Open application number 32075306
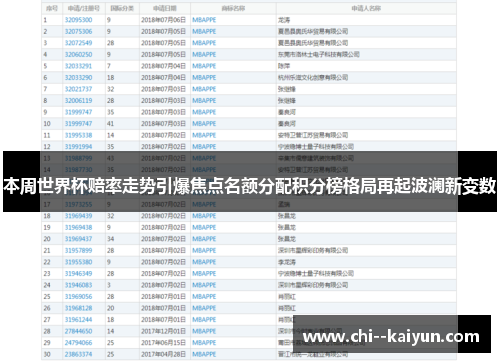Image resolution: width=500 pixels, height=362 pixels. [78, 31]
